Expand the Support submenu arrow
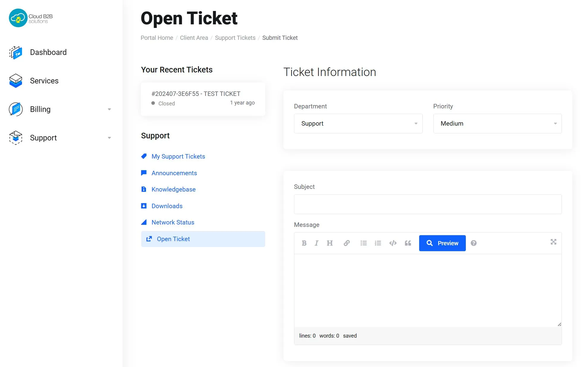The width and height of the screenshot is (588, 367). (x=109, y=138)
